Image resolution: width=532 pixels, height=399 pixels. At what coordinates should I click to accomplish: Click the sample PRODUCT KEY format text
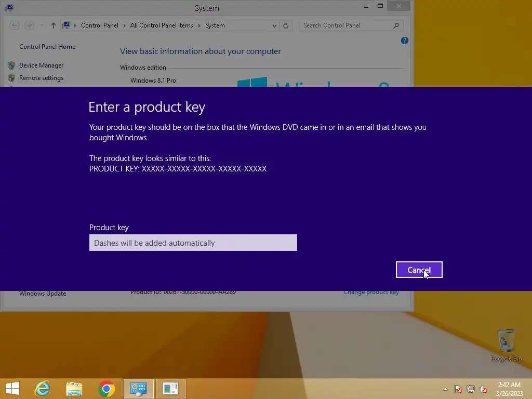coord(178,169)
